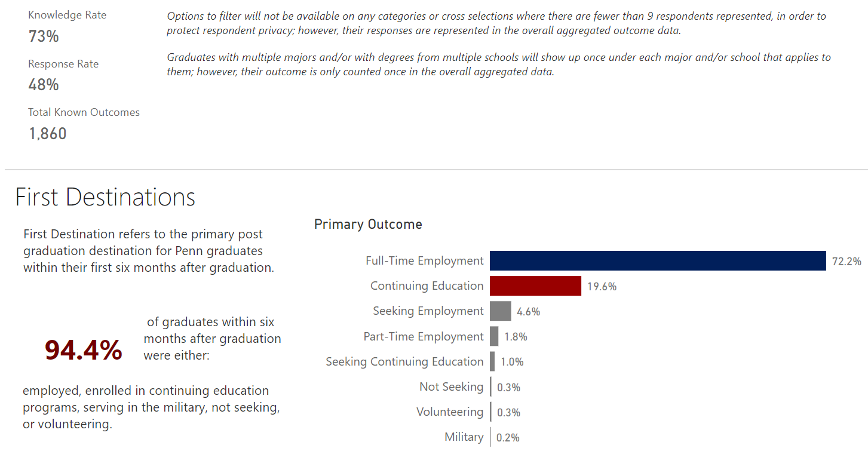
Task: Click the navy Full-Time Employment bar
Action: pyautogui.click(x=657, y=261)
